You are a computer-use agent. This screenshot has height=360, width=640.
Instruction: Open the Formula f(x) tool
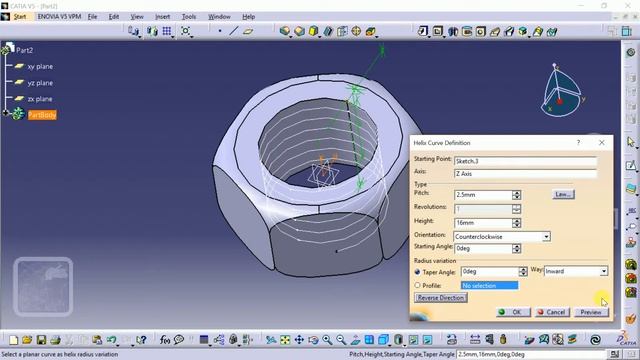click(x=165, y=340)
